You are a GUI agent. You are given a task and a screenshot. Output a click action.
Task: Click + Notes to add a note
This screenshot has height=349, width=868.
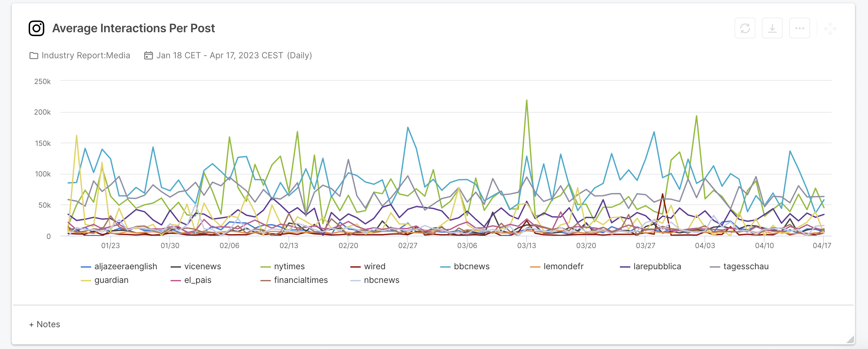[44, 324]
